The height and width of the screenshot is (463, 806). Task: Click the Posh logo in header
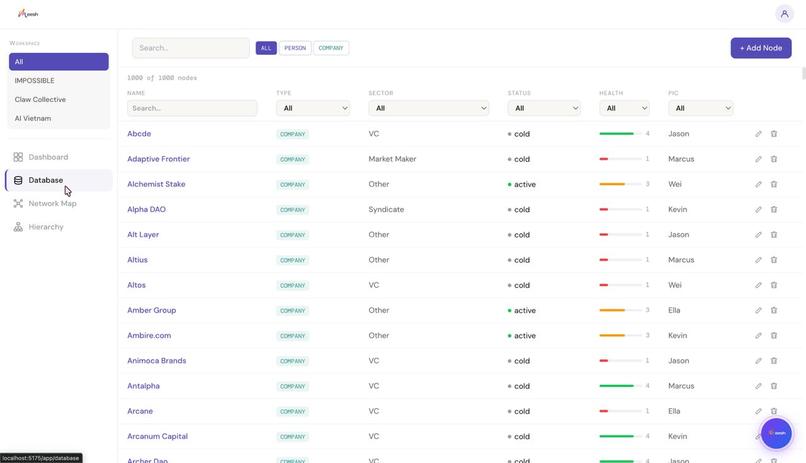tap(28, 14)
